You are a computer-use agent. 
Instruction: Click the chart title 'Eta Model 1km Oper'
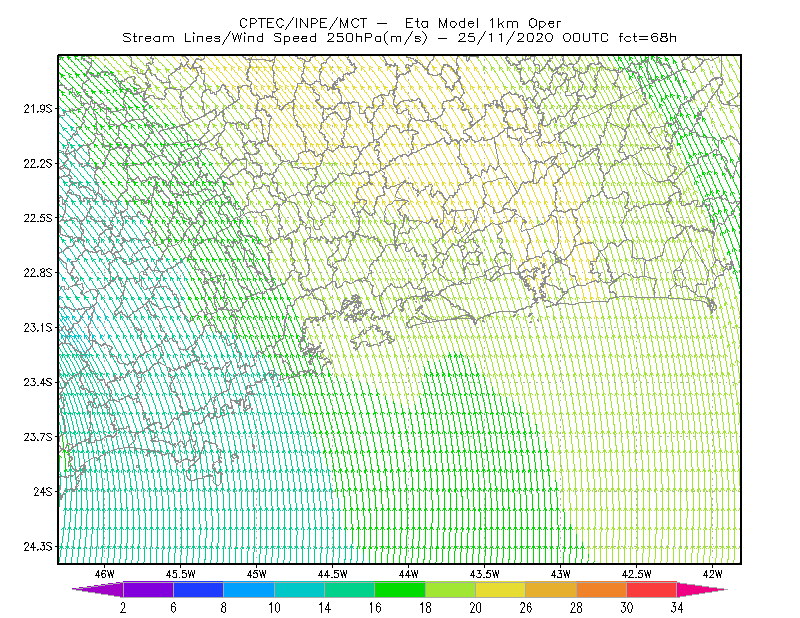[x=483, y=23]
